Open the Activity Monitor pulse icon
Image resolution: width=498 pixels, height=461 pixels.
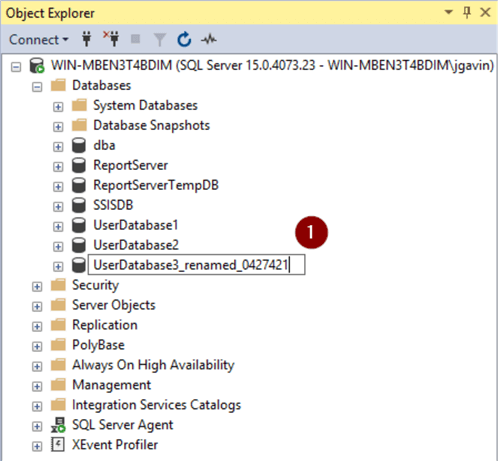coord(209,40)
